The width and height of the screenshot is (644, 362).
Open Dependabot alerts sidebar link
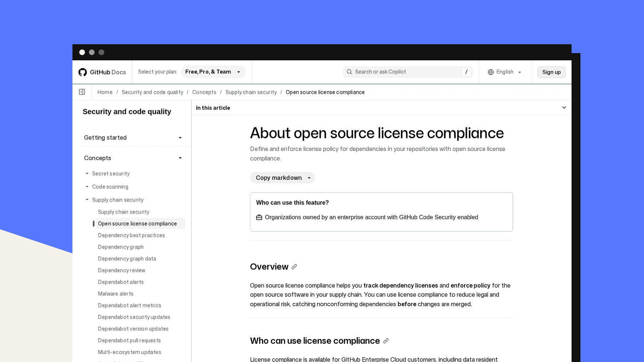[121, 282]
